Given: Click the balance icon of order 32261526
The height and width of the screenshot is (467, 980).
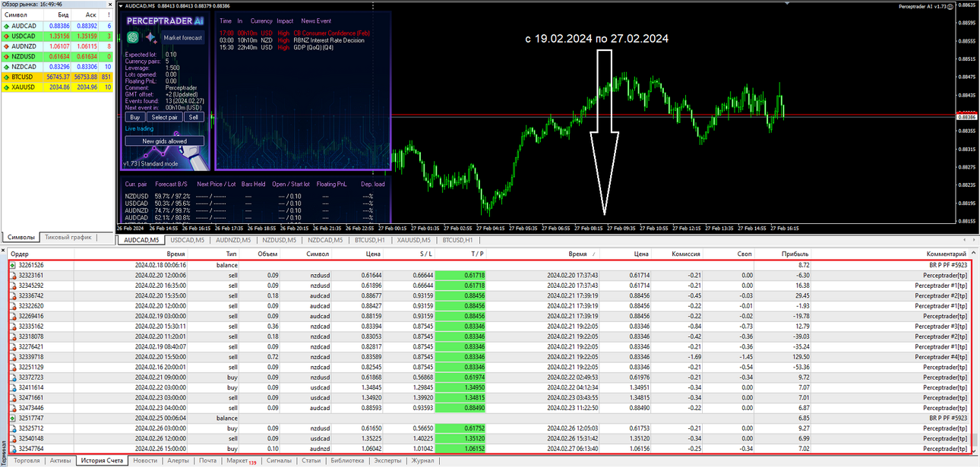Looking at the screenshot, I should (13, 265).
